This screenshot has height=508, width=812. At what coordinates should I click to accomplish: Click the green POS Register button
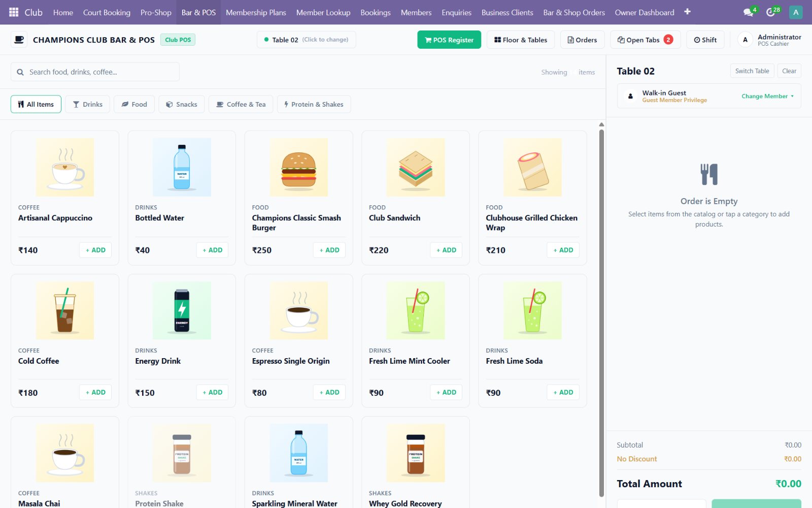coord(449,40)
